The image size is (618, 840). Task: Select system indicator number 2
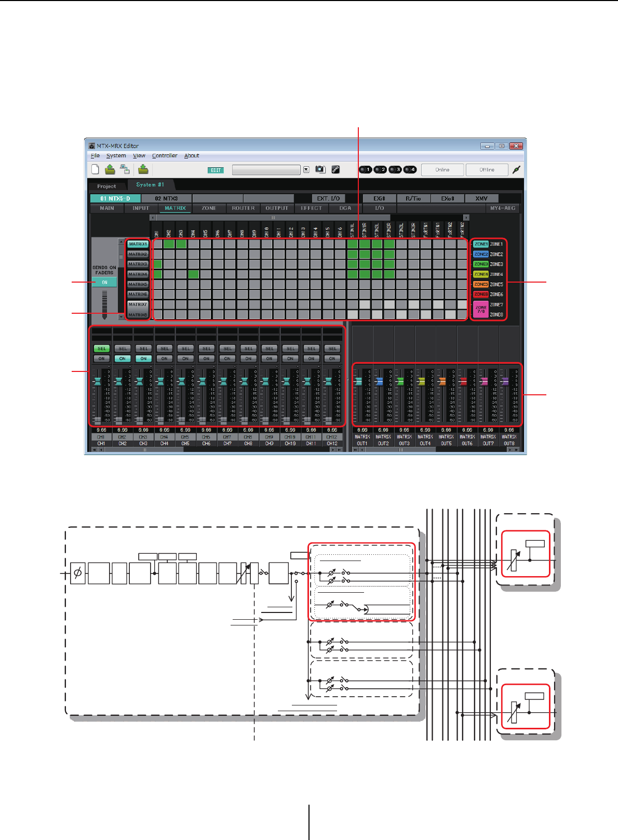coord(380,170)
